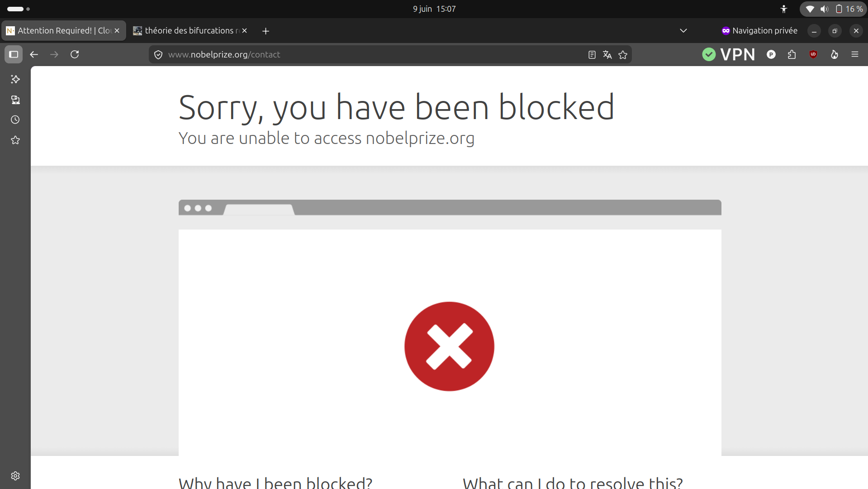This screenshot has height=489, width=868.
Task: Open a new tab with plus button
Action: pos(266,31)
